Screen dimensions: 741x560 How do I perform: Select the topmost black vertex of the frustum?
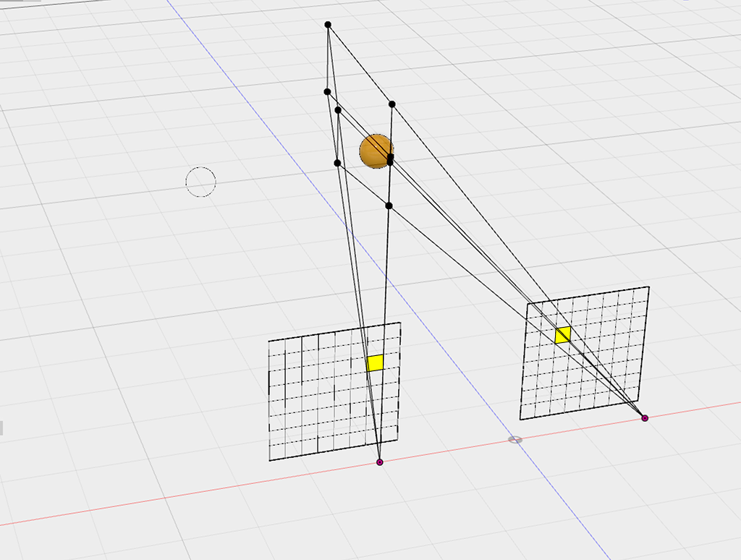(328, 25)
